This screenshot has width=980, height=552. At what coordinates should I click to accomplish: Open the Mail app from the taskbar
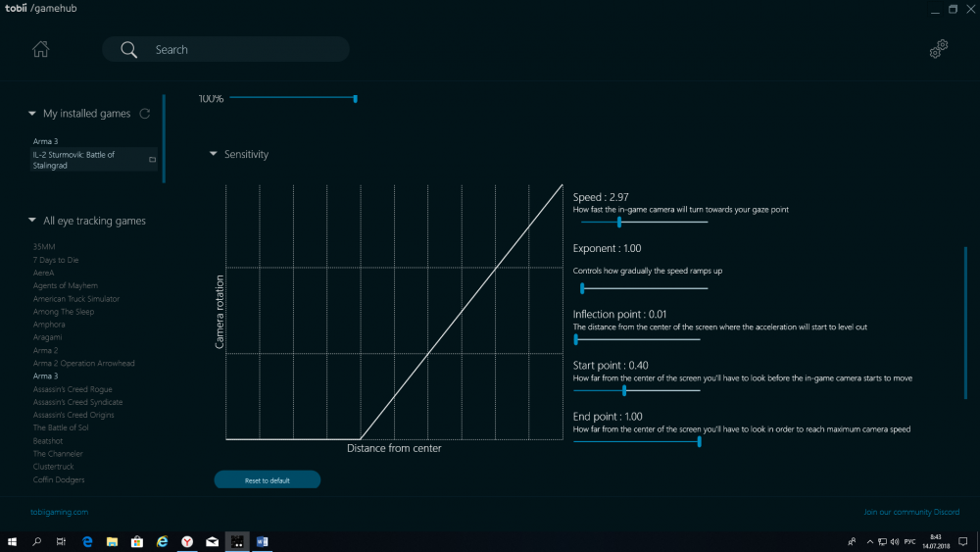point(212,541)
